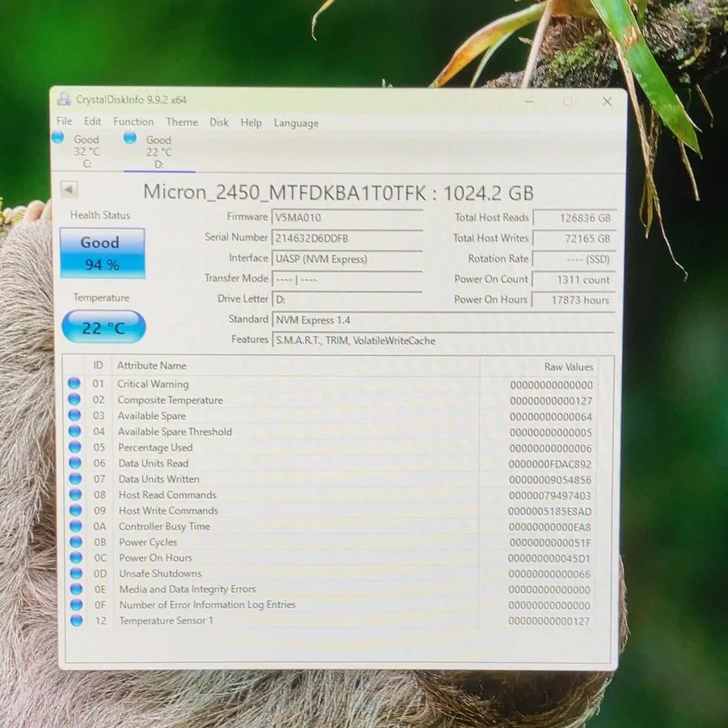Click the Power On Hours value 17873 hours
The height and width of the screenshot is (728, 728).
click(574, 300)
